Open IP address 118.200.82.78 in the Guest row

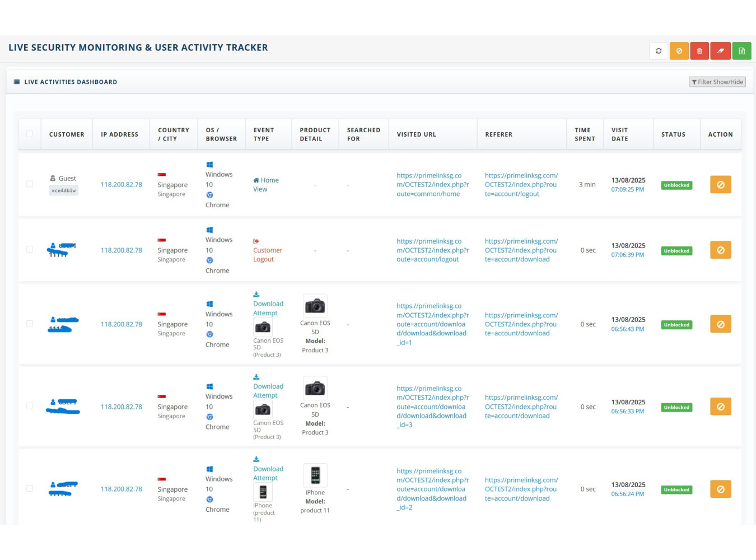[122, 185]
